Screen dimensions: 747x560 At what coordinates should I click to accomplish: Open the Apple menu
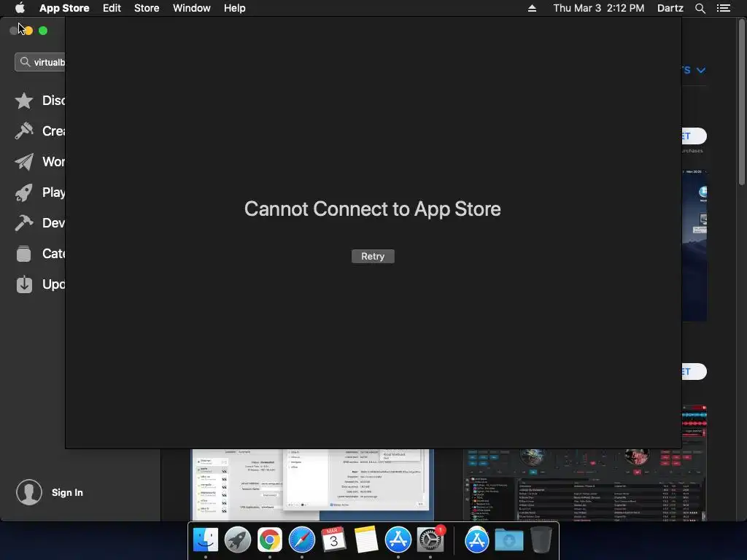20,8
